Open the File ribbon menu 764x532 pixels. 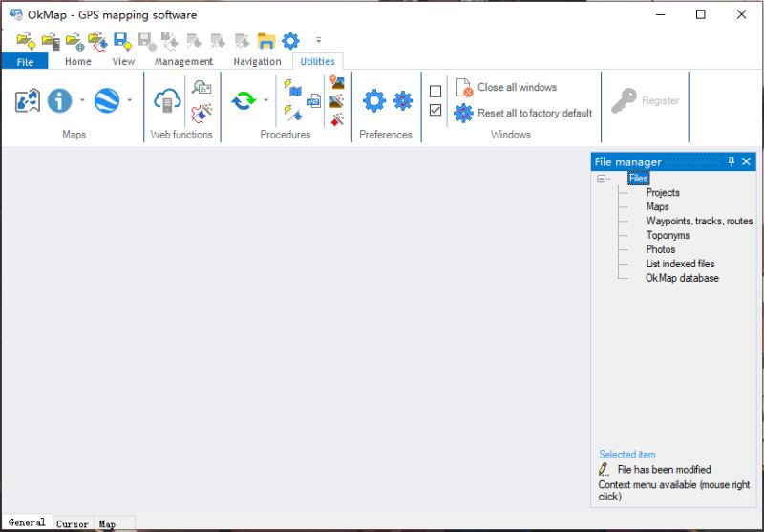(25, 61)
